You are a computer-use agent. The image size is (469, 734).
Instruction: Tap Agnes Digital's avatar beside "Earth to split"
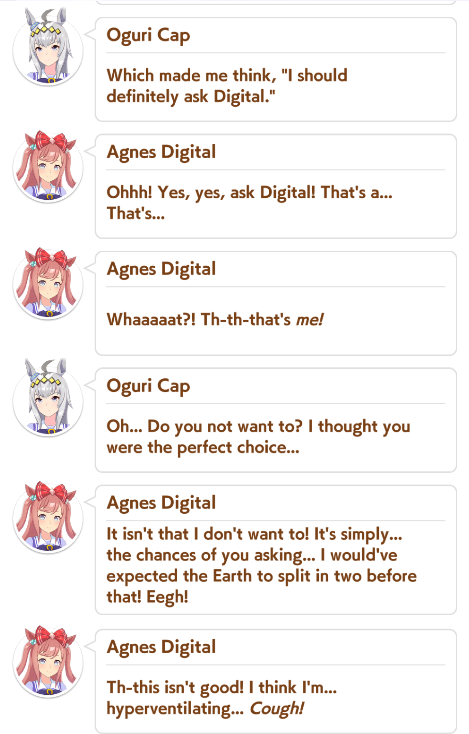(x=48, y=518)
